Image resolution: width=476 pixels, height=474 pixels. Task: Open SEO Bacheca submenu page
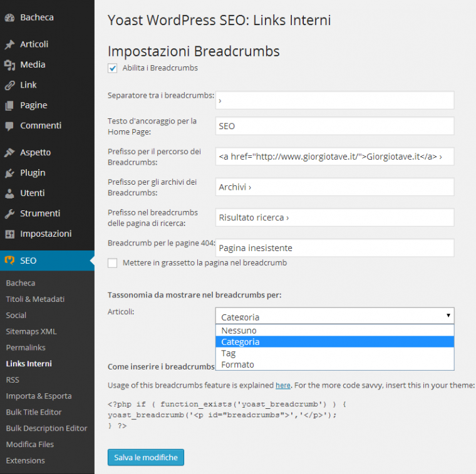click(20, 283)
